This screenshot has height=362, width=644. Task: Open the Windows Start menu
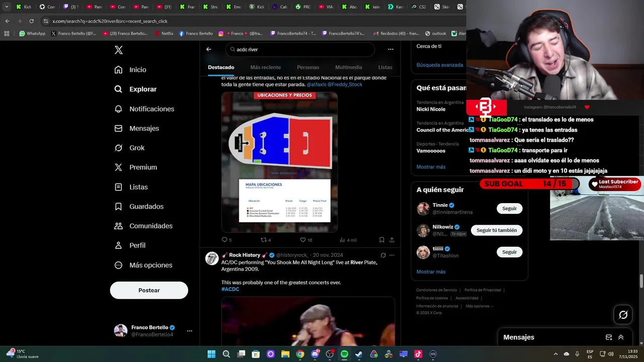211,354
